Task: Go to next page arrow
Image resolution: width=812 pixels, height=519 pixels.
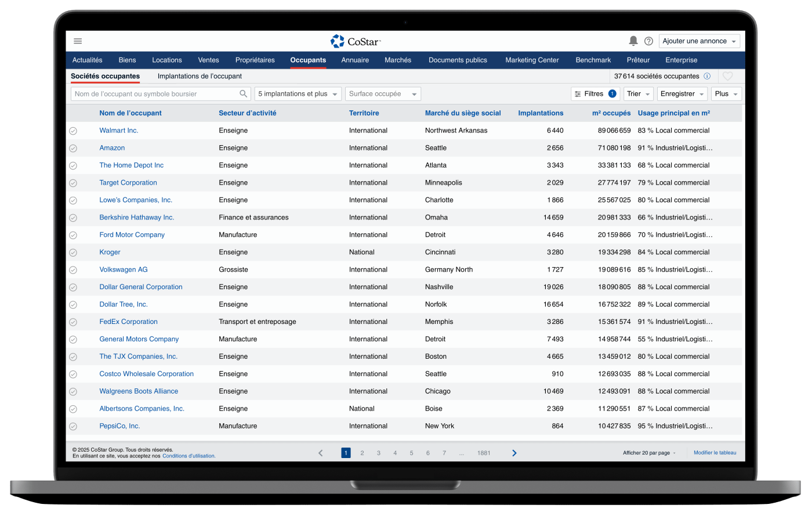Action: tap(514, 453)
